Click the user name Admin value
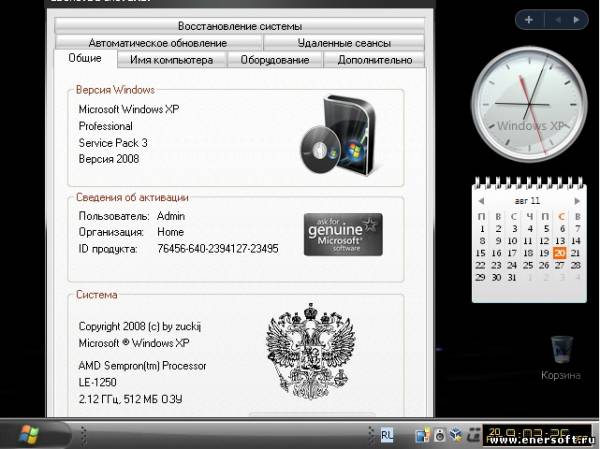This screenshot has width=600, height=449. tap(171, 216)
